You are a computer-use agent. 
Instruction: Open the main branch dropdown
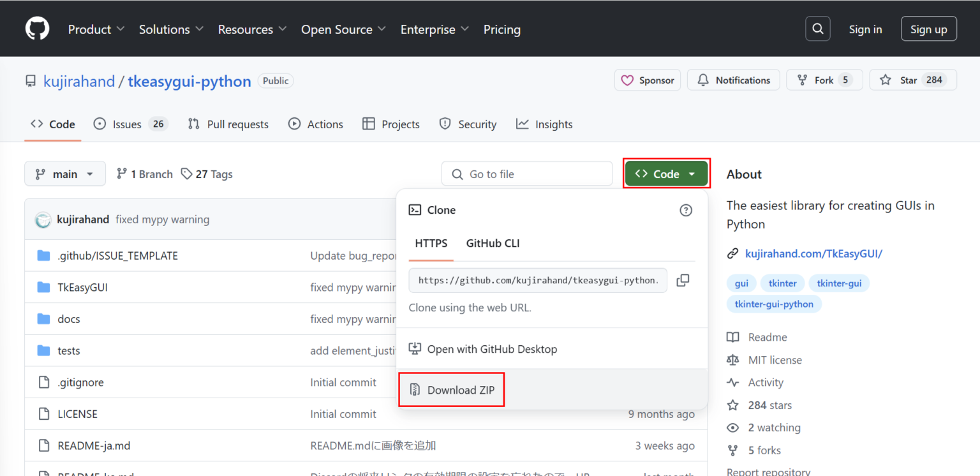tap(65, 174)
